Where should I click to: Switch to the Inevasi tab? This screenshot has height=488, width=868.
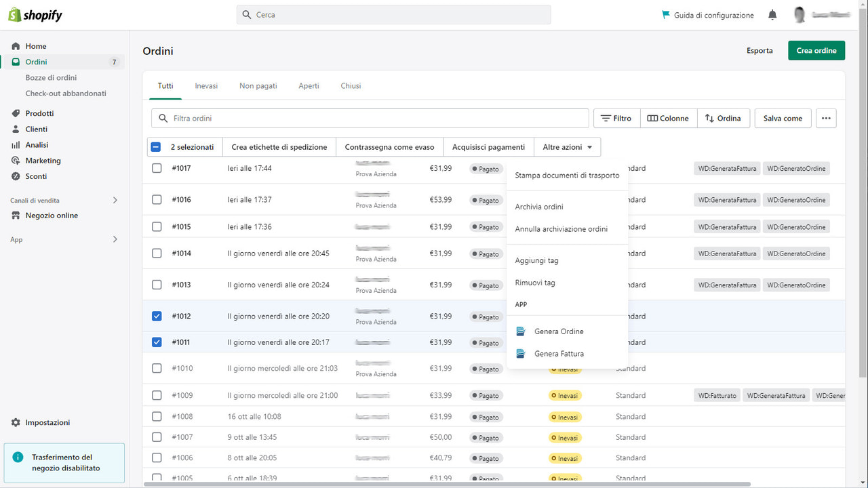click(206, 86)
